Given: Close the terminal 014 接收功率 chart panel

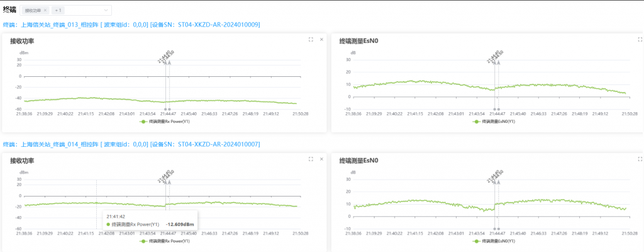Looking at the screenshot, I should coord(321,159).
